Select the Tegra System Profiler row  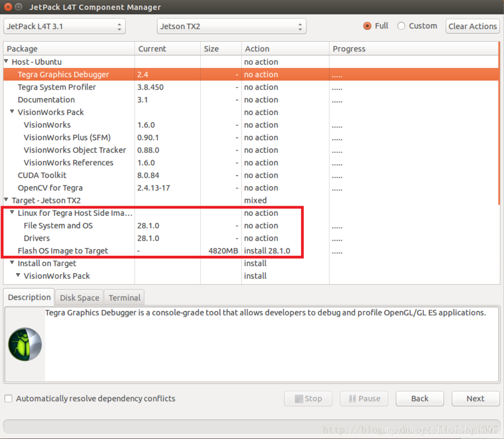point(251,87)
